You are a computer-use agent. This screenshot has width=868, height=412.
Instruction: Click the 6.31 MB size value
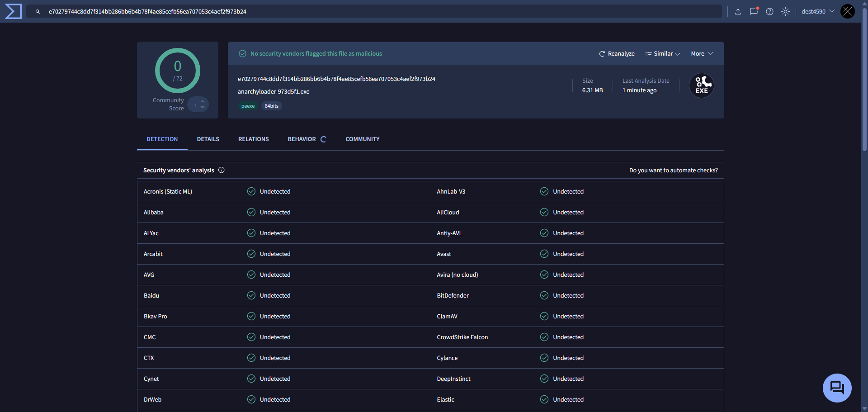tap(592, 90)
